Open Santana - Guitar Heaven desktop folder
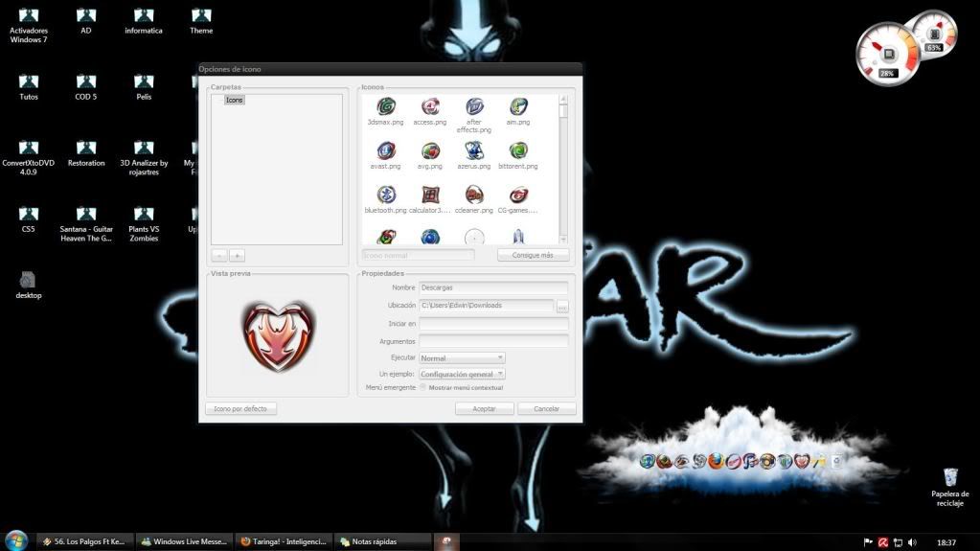Viewport: 980px width, 551px height. click(x=86, y=224)
